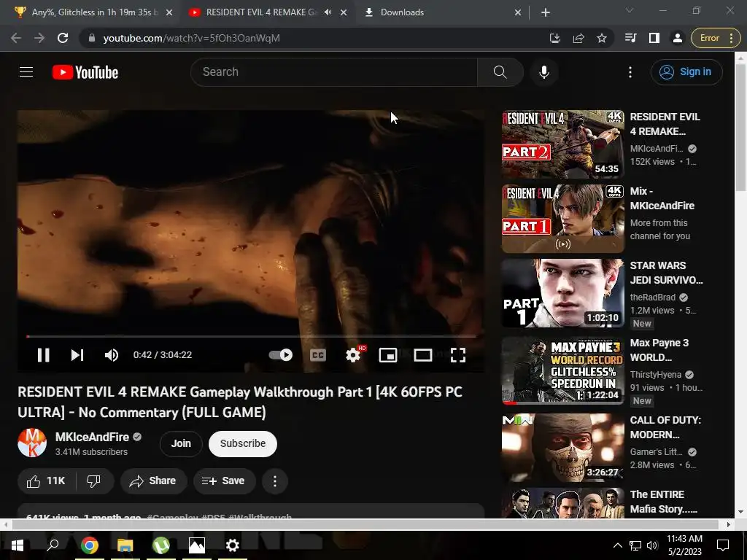Enter full screen mode
The width and height of the screenshot is (747, 560).
tap(458, 355)
